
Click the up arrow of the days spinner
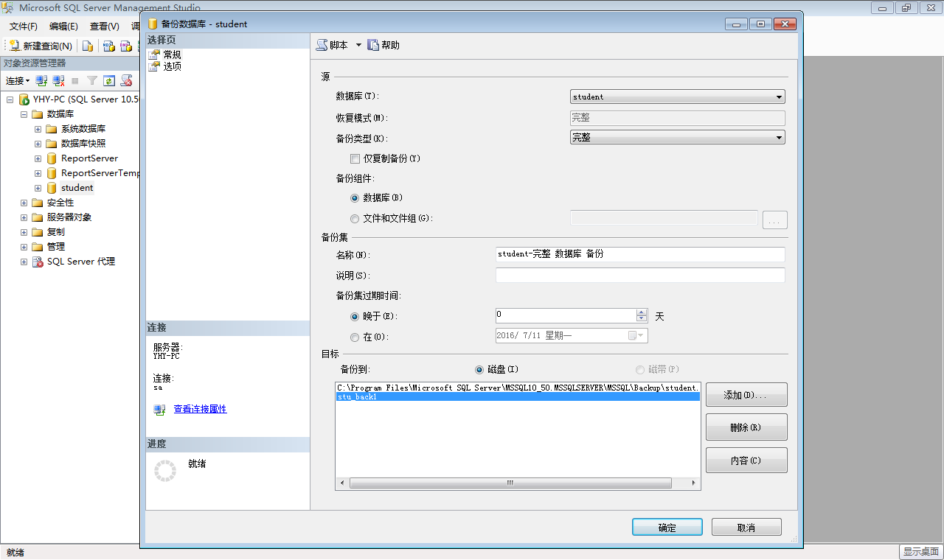[642, 312]
